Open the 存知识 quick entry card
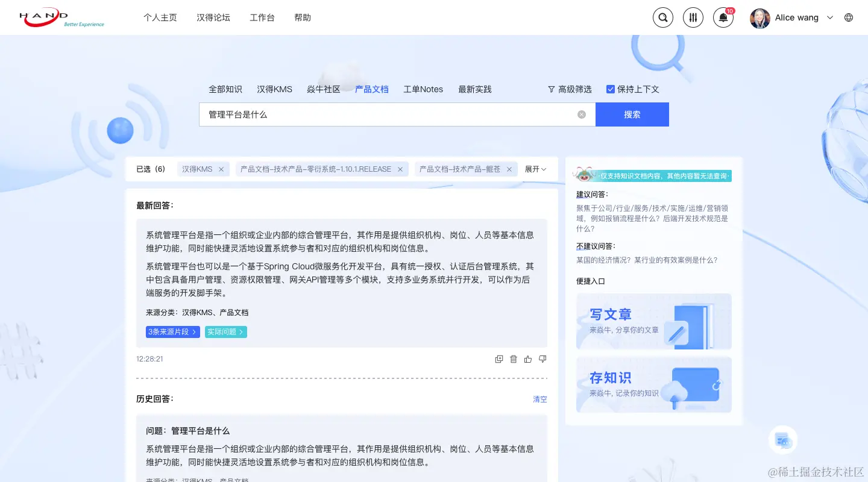 654,385
